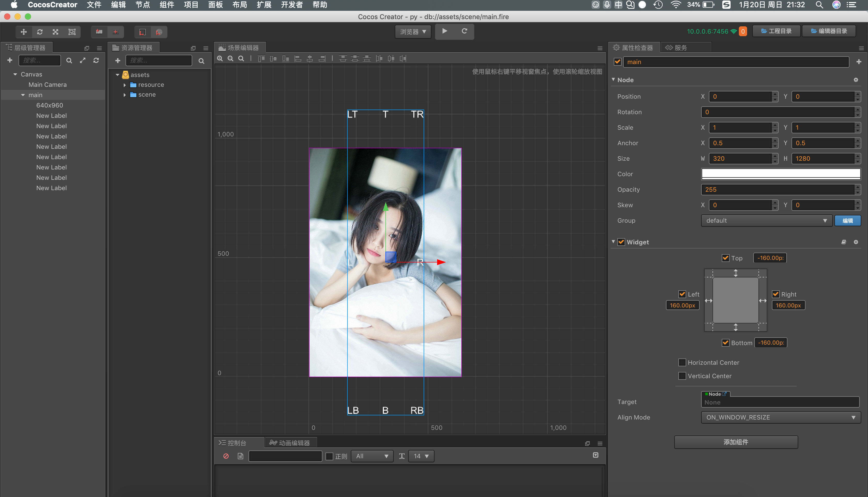868x497 pixels.
Task: Click the play preview button
Action: [x=444, y=31]
